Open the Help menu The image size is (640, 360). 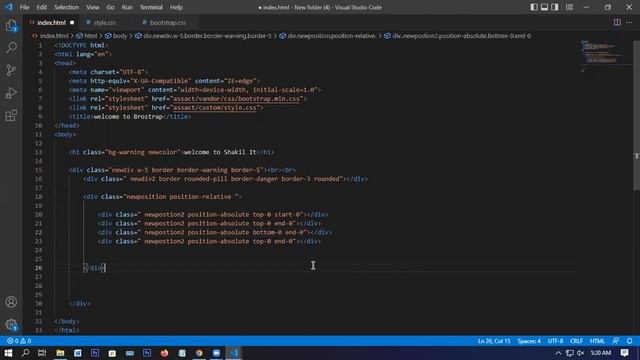pyautogui.click(x=176, y=7)
